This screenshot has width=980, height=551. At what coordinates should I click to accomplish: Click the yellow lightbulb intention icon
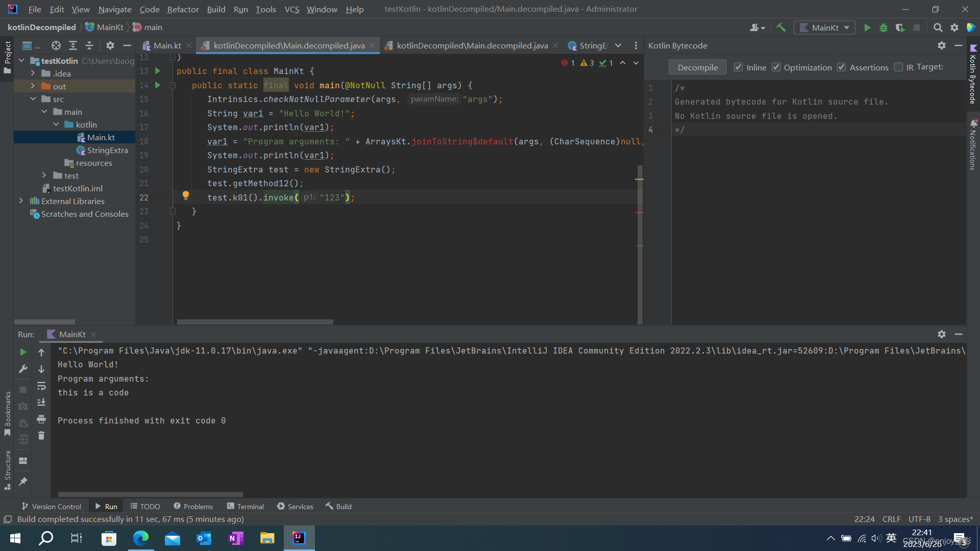click(x=186, y=195)
